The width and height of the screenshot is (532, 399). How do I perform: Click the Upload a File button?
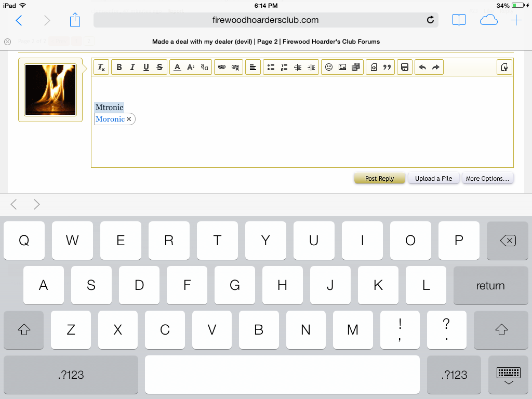[x=433, y=178]
